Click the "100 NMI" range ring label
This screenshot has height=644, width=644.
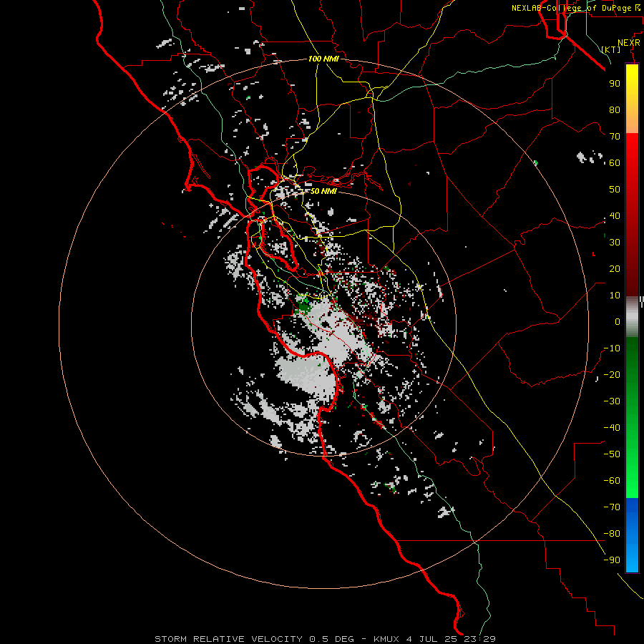coord(323,59)
